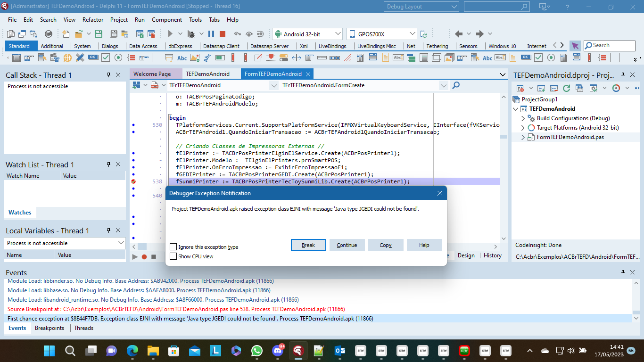Click the Run Without Debugging bug icon
The image size is (644, 362).
(x=191, y=34)
